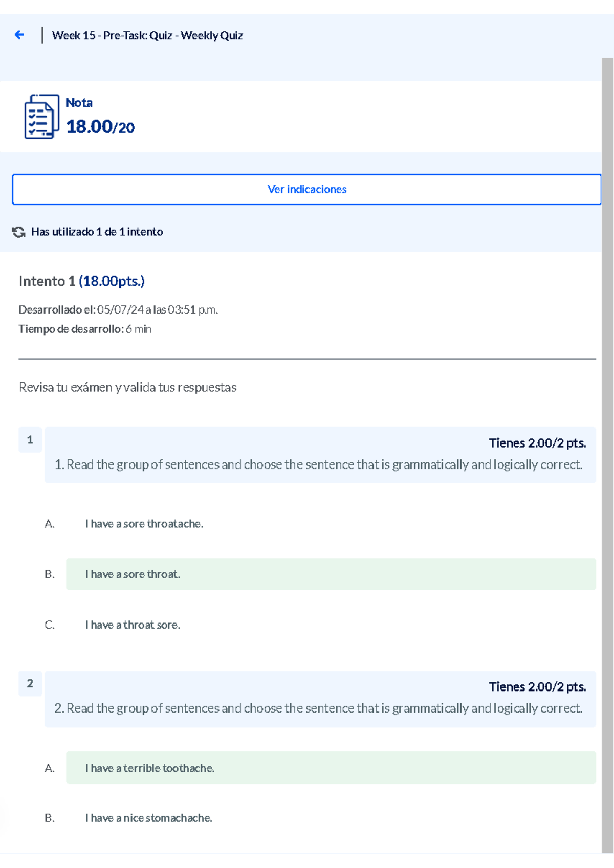The image size is (614, 868).
Task: Select answer A 'I have a terrible toothache'
Action: tap(150, 767)
